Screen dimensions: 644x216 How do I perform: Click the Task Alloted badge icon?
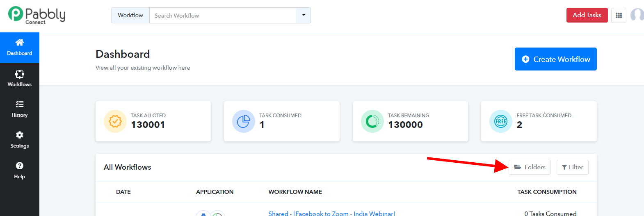click(115, 121)
